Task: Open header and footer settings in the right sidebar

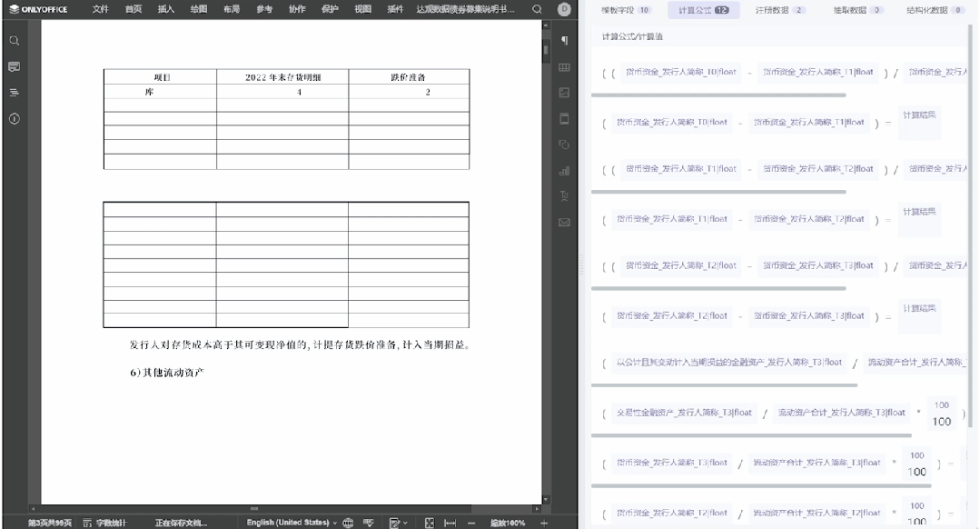Action: pos(564,119)
